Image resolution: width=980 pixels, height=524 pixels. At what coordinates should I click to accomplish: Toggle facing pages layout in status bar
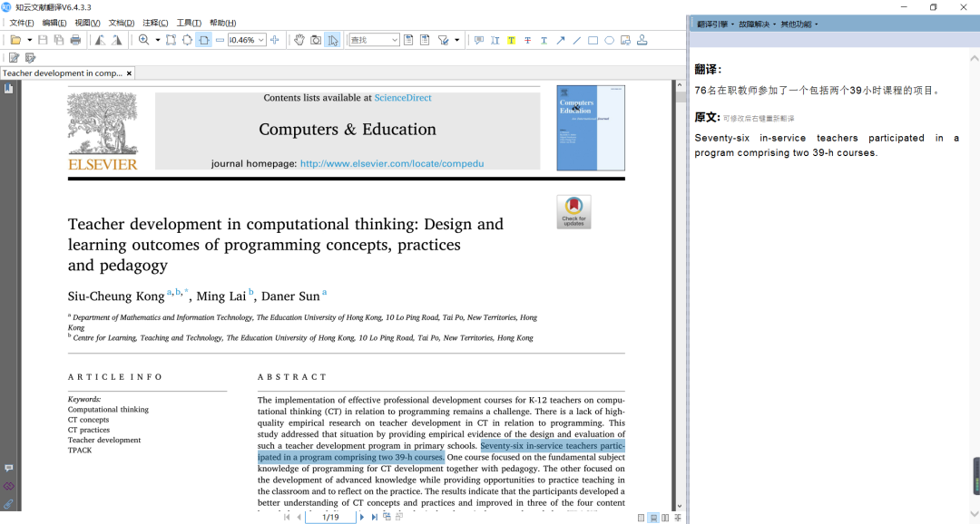(665, 518)
